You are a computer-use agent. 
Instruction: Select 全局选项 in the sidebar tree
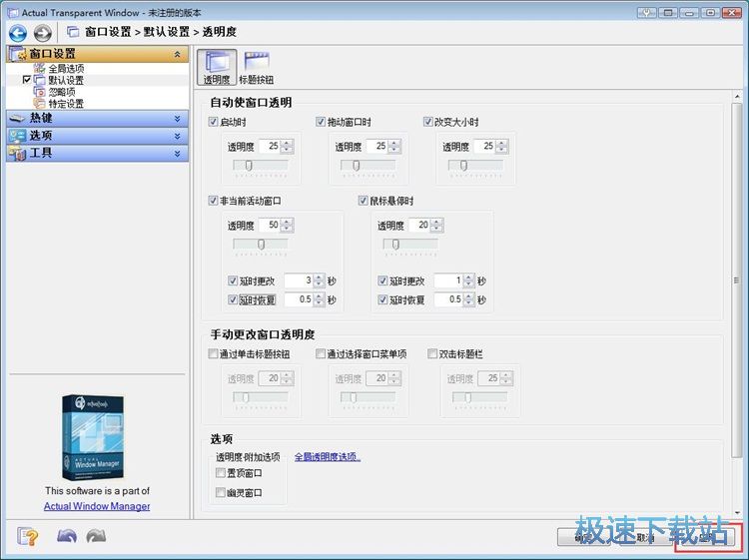click(x=66, y=68)
